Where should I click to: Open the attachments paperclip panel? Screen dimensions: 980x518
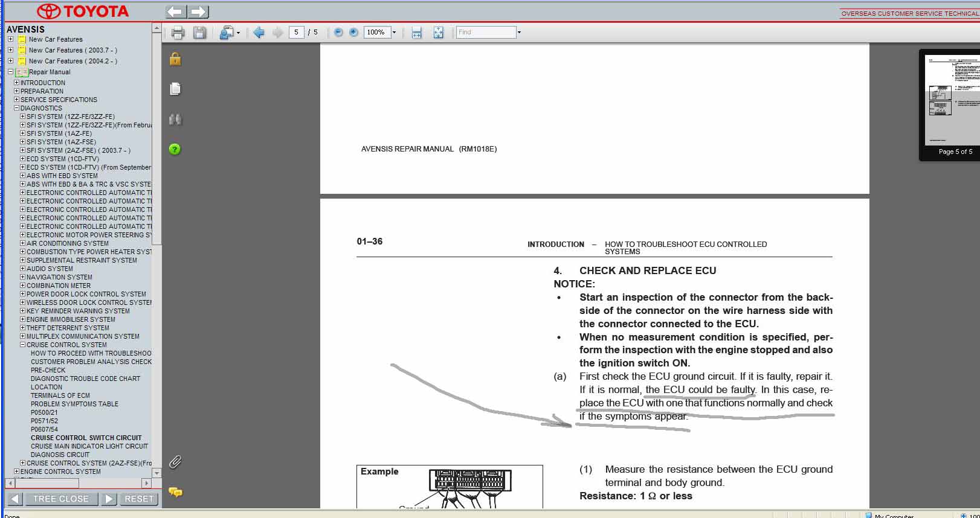175,462
